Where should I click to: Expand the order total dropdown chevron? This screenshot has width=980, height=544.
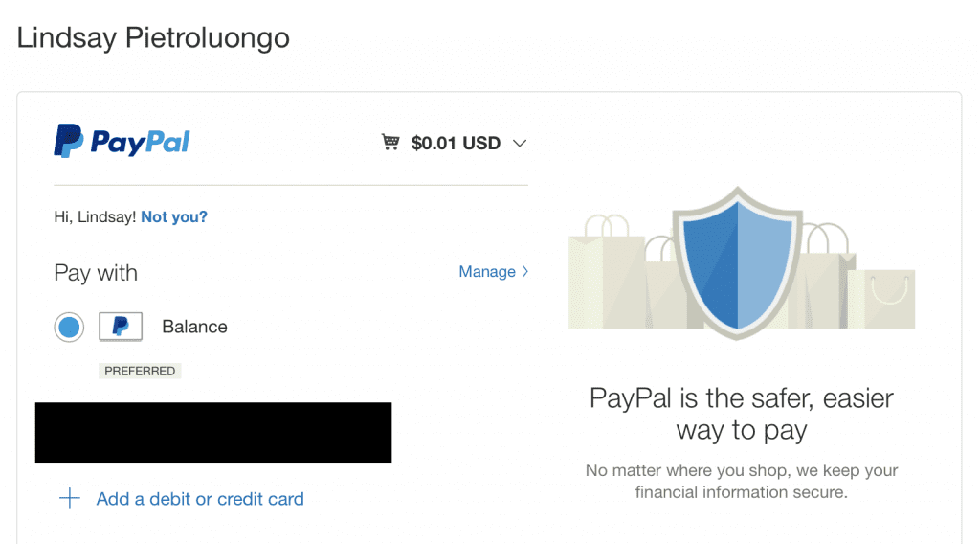[x=520, y=144]
